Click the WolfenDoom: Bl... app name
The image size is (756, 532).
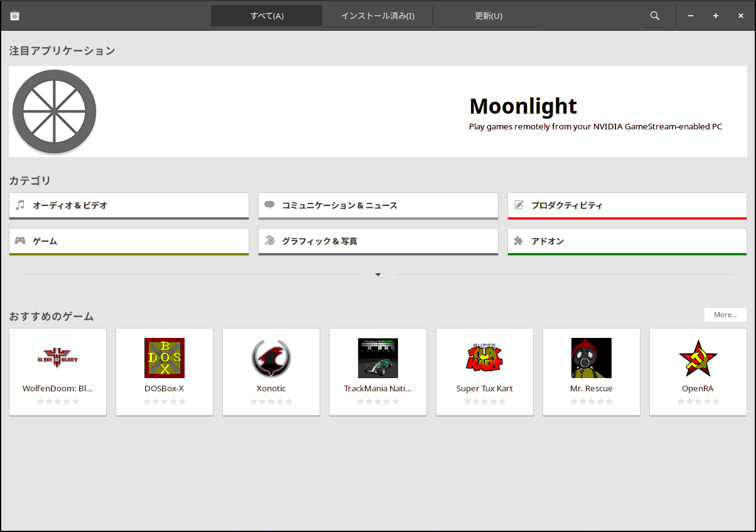coord(58,388)
